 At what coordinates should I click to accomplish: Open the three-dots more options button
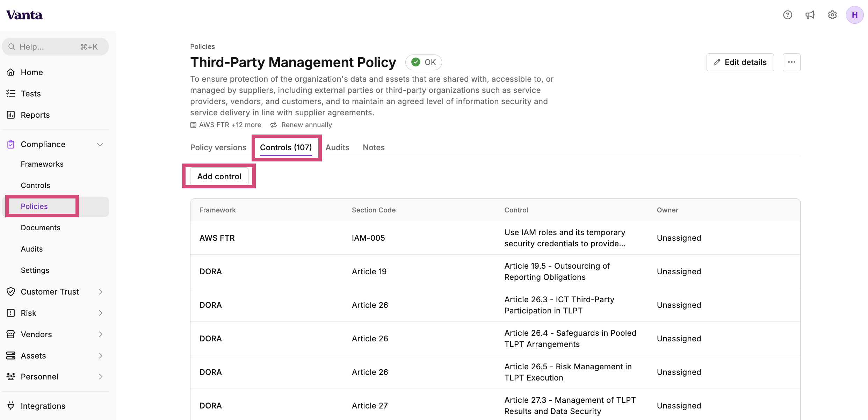click(x=791, y=62)
